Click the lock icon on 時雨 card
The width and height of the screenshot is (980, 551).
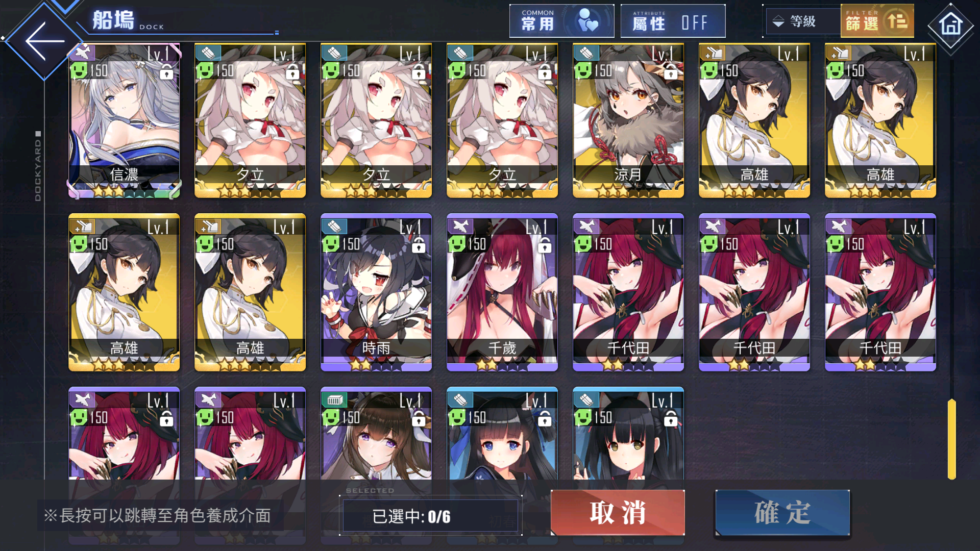[x=419, y=245]
